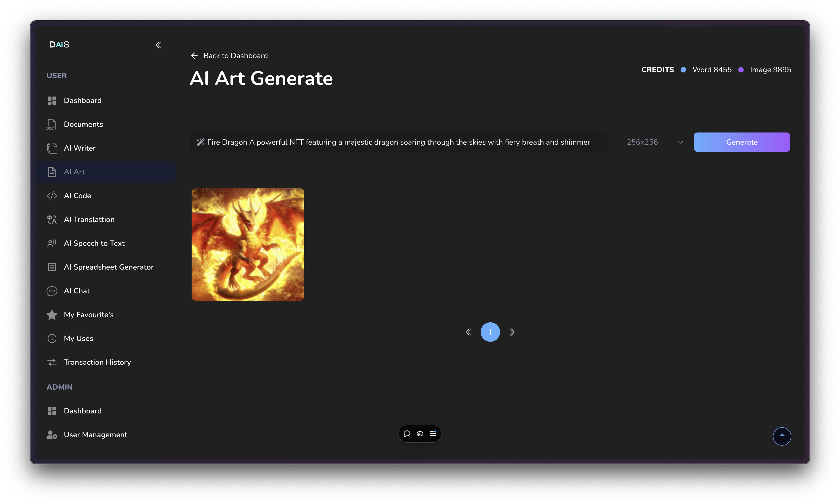Click the AI Speech to Text icon
840x504 pixels.
pos(52,243)
